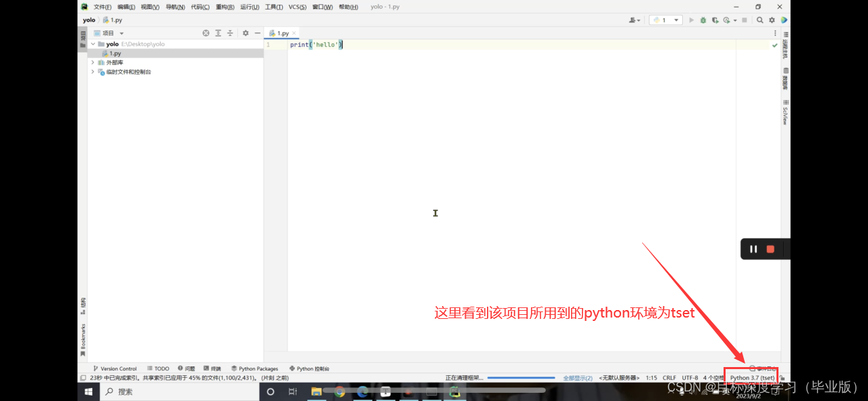This screenshot has height=401, width=868.
Task: Hide the project panel with minus icon
Action: tap(258, 33)
